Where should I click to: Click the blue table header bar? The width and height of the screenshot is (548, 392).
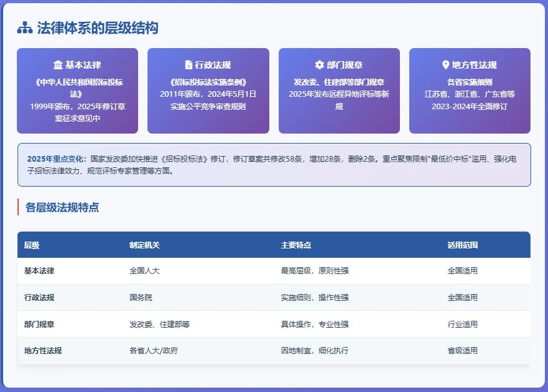[274, 245]
